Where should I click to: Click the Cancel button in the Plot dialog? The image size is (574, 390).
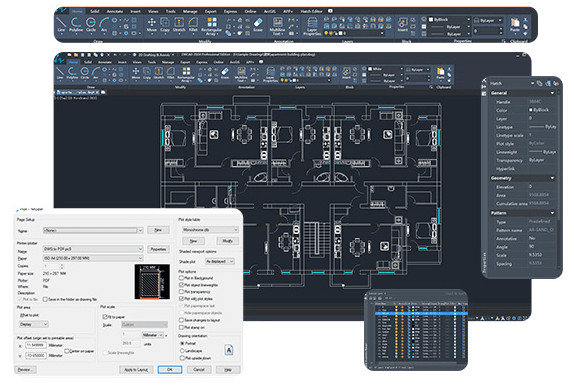tap(199, 369)
